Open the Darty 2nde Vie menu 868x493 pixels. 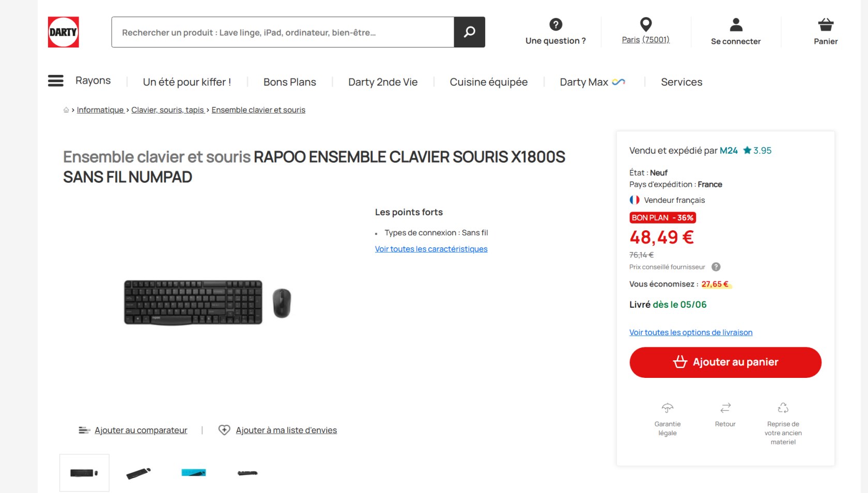click(x=383, y=82)
